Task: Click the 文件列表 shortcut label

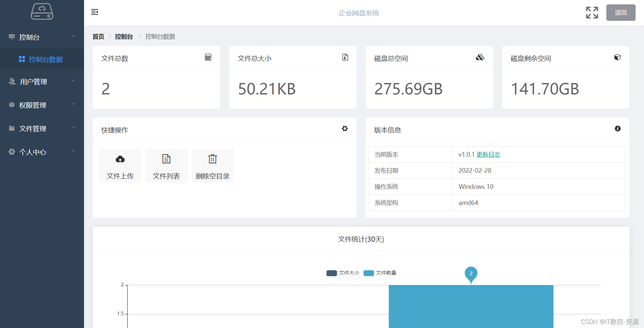Action: point(166,176)
